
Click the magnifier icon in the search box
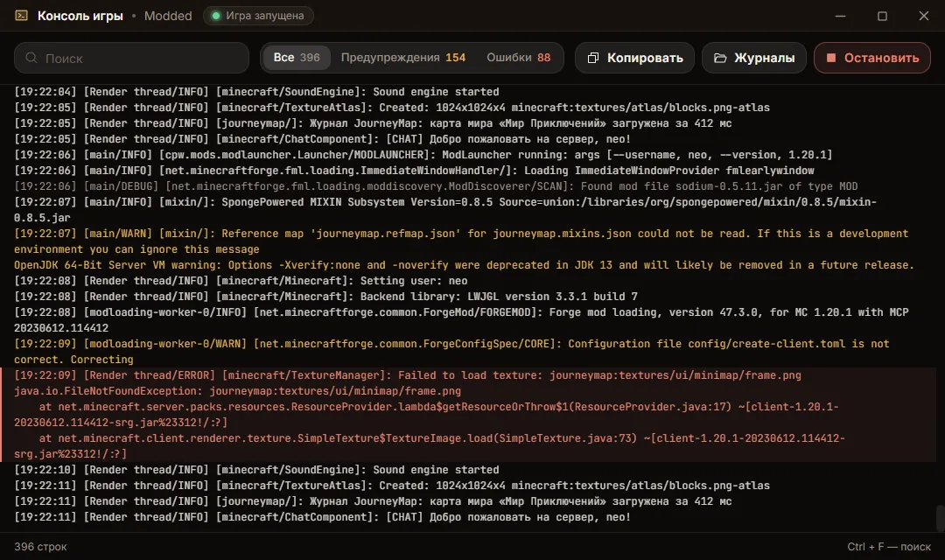tap(31, 58)
